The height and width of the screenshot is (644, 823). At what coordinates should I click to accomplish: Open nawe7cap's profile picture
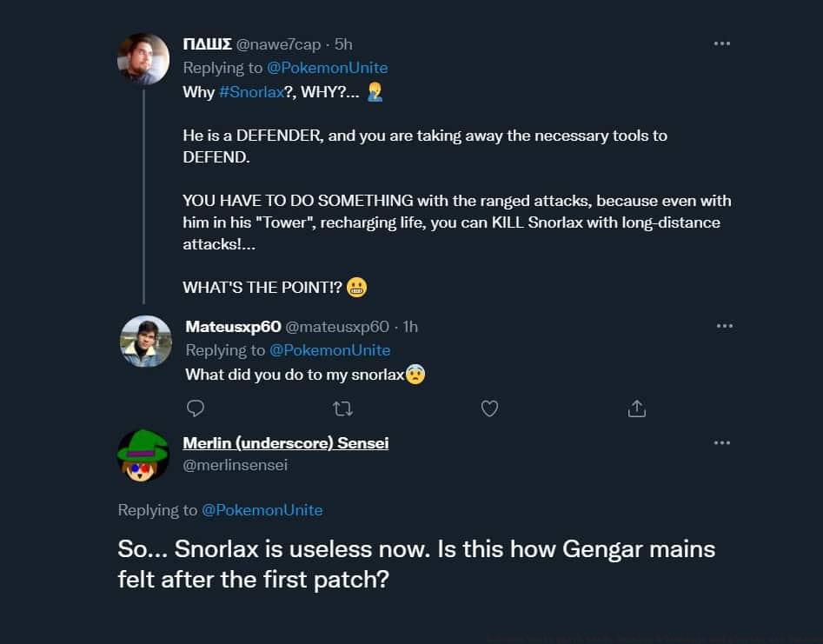coord(143,59)
